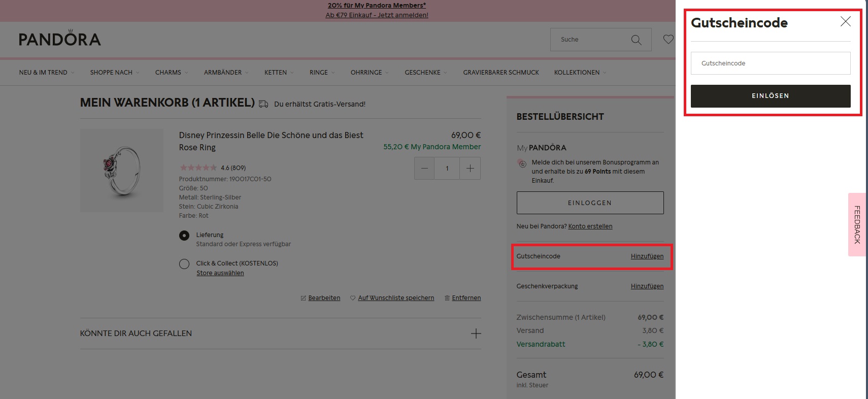Click the quantity field showing 1
The width and height of the screenshot is (868, 399).
tap(447, 168)
